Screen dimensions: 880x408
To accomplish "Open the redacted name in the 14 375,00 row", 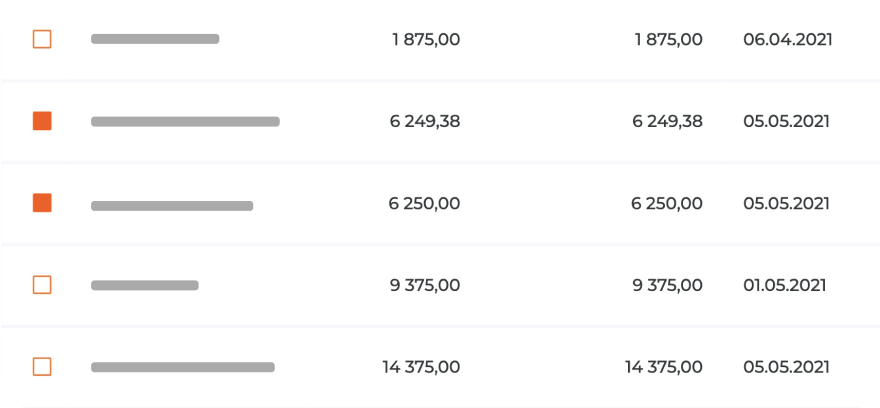I will [x=183, y=367].
